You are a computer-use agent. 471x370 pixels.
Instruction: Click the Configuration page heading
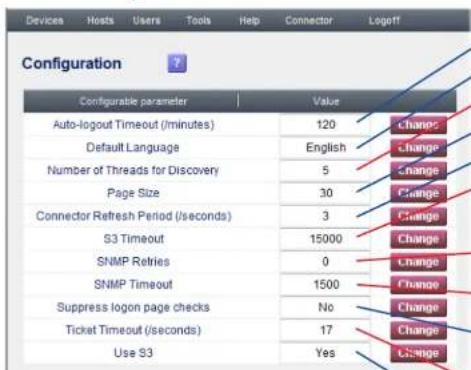point(71,63)
